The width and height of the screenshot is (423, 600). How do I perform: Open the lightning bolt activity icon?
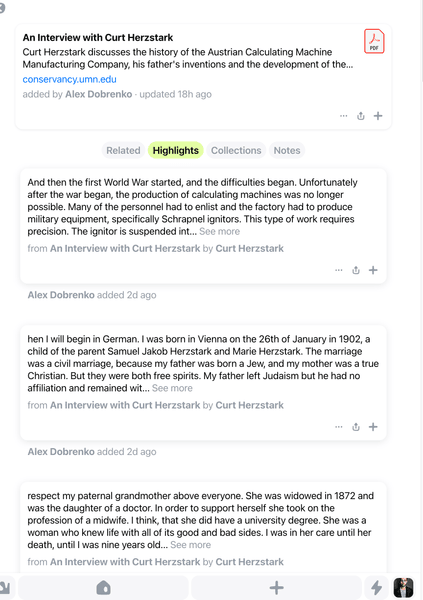[x=376, y=587]
